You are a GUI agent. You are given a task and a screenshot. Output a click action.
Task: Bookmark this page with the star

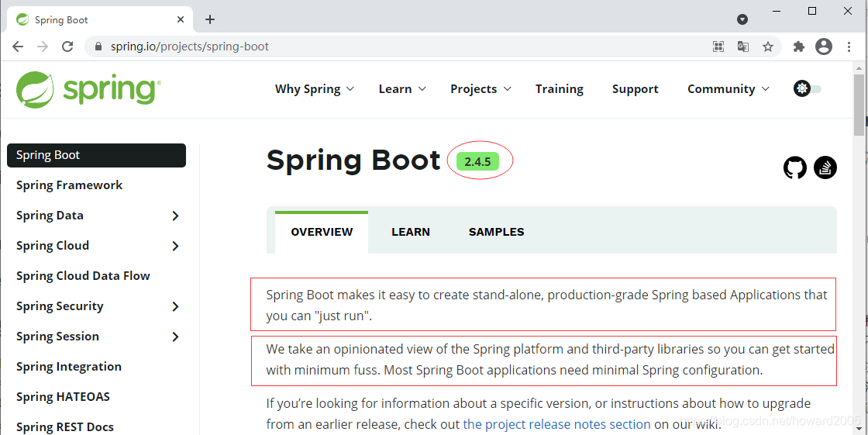[x=768, y=47]
